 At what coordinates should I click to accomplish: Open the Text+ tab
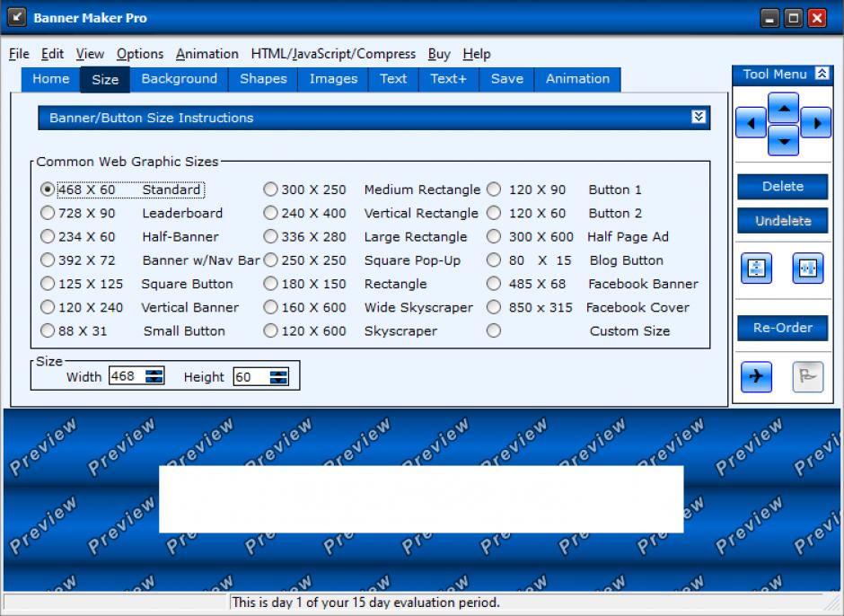[x=448, y=79]
